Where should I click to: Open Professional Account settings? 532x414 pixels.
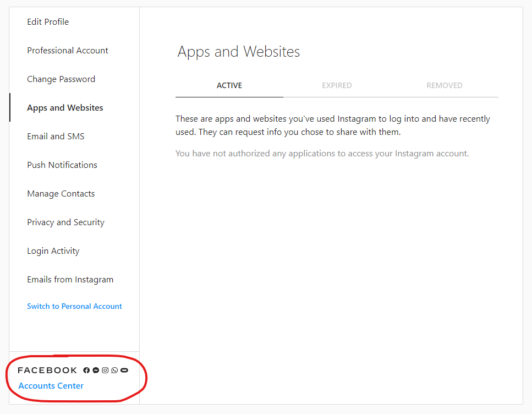point(68,50)
